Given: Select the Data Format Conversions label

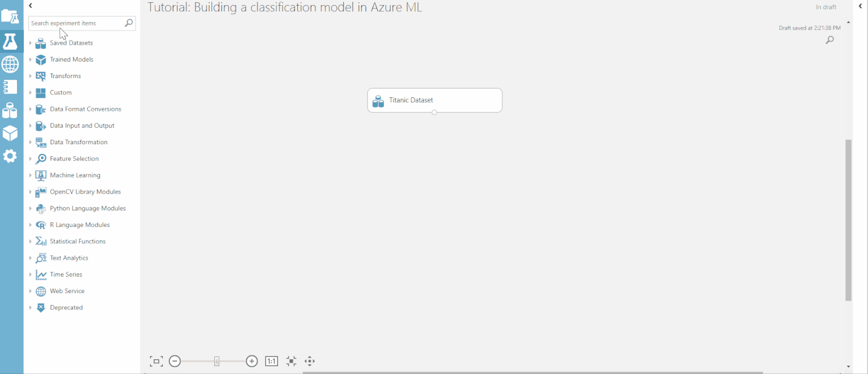Looking at the screenshot, I should [86, 109].
